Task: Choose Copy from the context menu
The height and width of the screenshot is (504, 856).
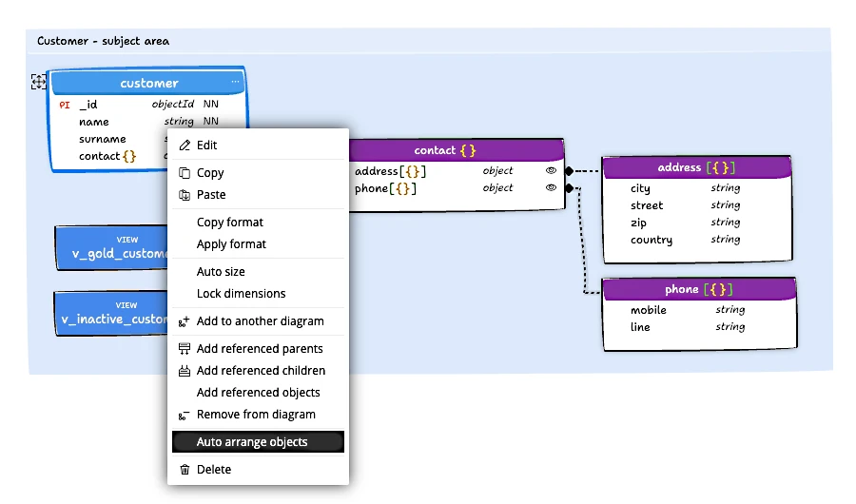Action: (258, 172)
